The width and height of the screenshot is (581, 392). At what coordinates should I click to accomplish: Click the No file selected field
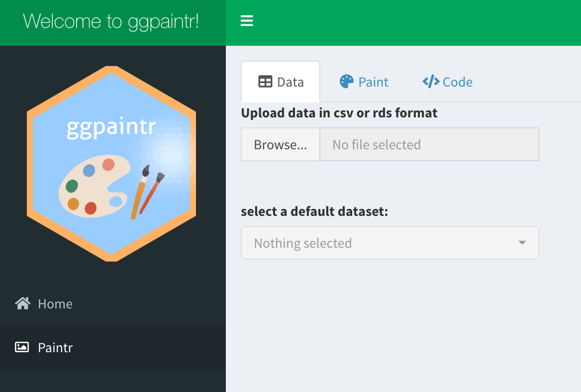[429, 145]
